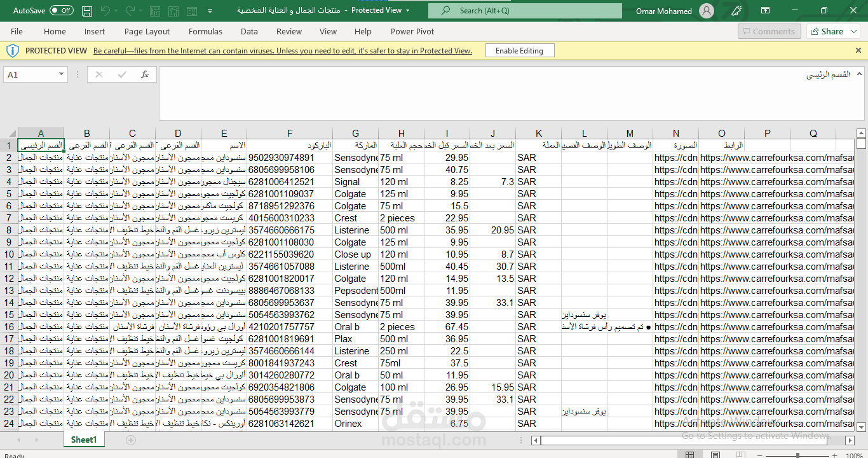Click the Comments button
868x458 pixels.
coord(770,31)
